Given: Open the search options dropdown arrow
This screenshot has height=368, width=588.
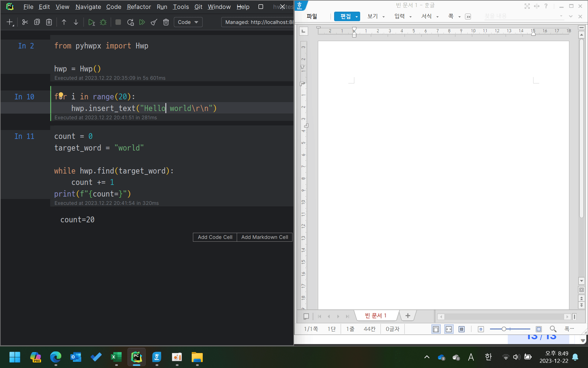Looking at the screenshot, I should tap(561, 16).
